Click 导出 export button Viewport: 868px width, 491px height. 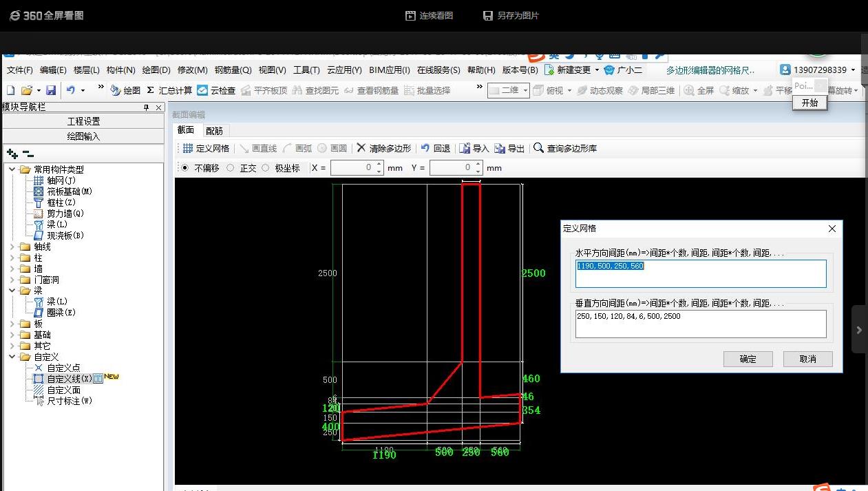tap(509, 148)
